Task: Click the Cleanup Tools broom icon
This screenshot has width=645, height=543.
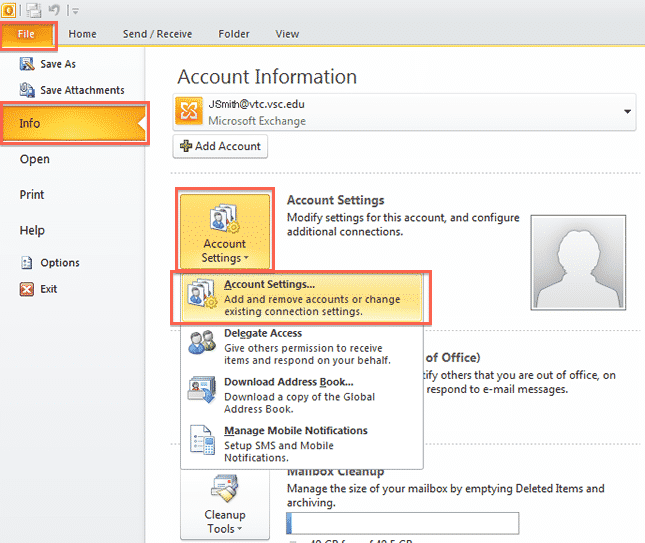Action: tap(225, 489)
